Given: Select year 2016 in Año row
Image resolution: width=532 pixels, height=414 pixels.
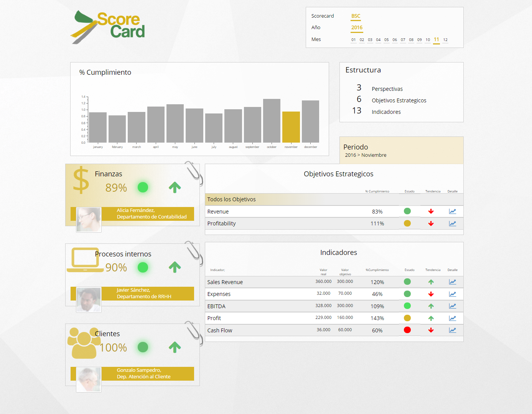Looking at the screenshot, I should [x=357, y=28].
